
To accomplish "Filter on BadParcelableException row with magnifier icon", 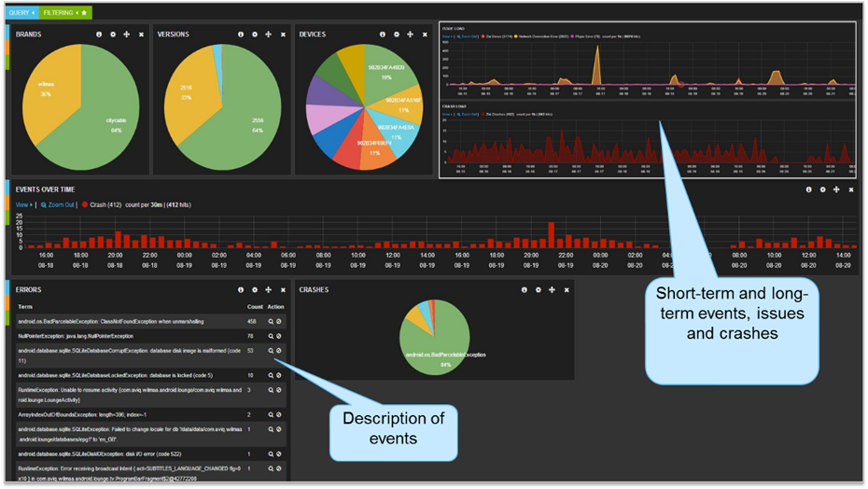I will click(271, 321).
